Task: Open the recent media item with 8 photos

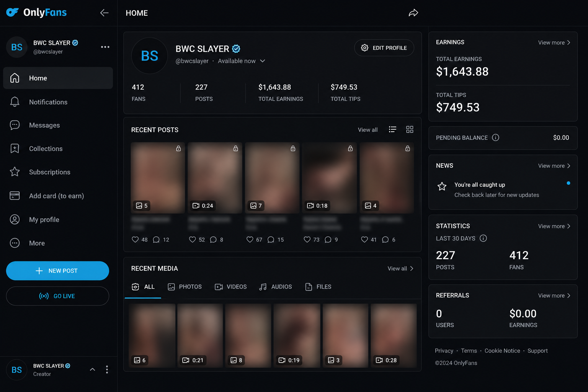Action: click(248, 336)
